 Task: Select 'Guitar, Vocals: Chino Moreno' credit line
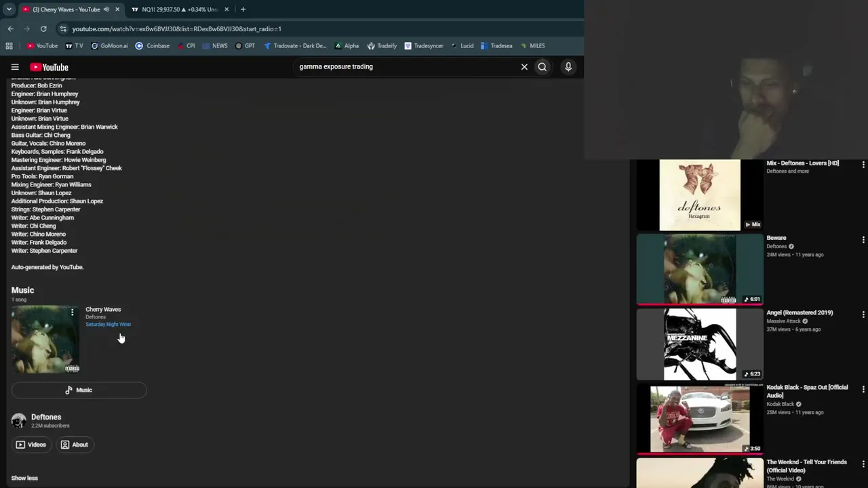coord(49,144)
